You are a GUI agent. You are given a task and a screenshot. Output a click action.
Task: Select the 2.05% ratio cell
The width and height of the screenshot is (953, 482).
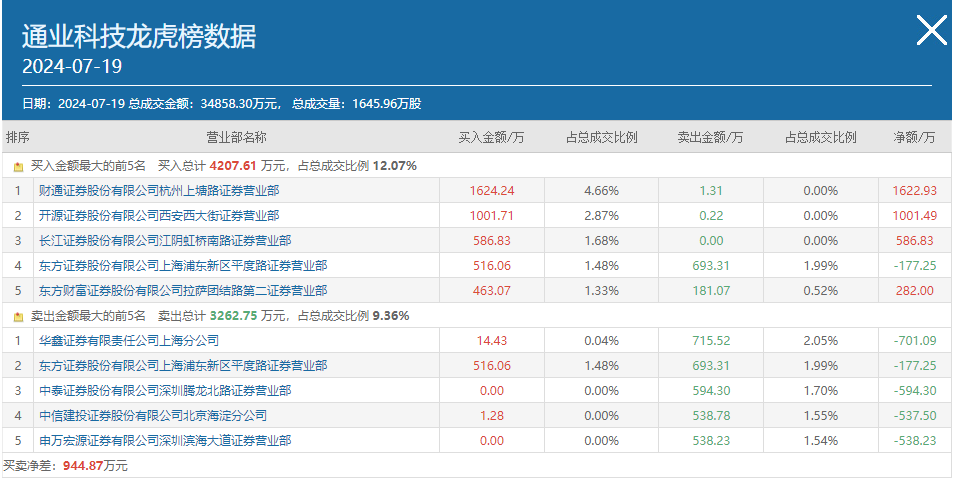pyautogui.click(x=821, y=340)
